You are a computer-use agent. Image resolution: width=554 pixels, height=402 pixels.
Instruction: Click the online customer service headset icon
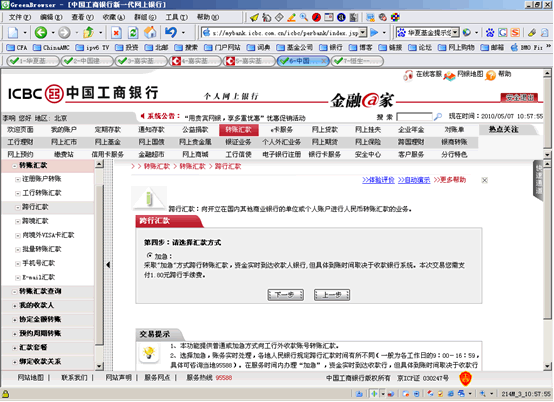click(x=408, y=75)
